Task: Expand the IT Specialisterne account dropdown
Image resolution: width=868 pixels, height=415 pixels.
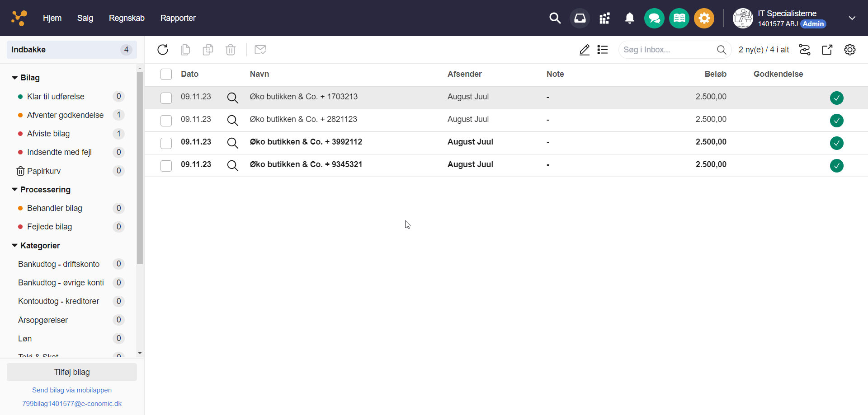Action: pyautogui.click(x=852, y=18)
